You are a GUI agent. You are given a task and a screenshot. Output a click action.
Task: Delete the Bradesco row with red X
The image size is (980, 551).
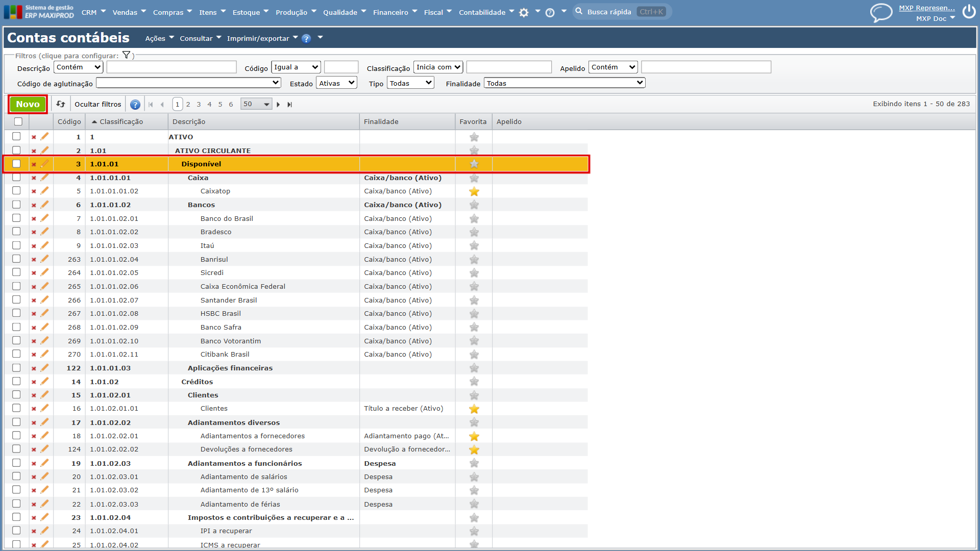point(34,232)
